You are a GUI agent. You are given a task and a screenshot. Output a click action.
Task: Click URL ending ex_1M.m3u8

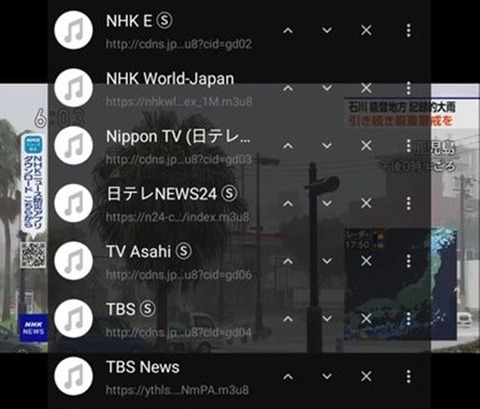(179, 101)
